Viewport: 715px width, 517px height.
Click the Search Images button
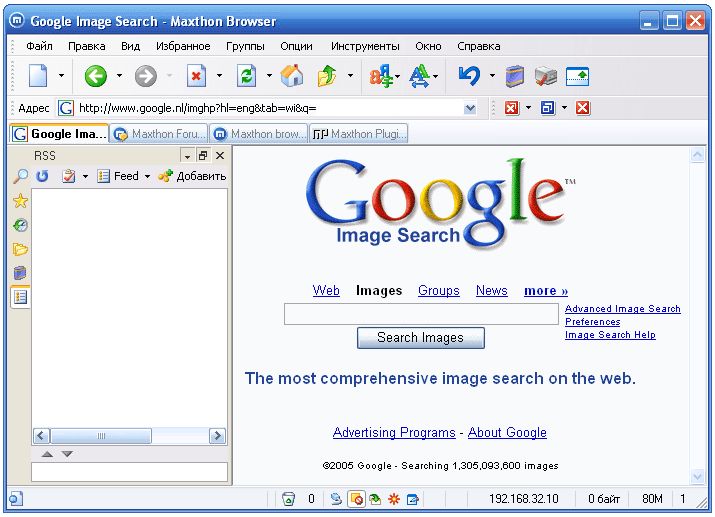(x=420, y=338)
